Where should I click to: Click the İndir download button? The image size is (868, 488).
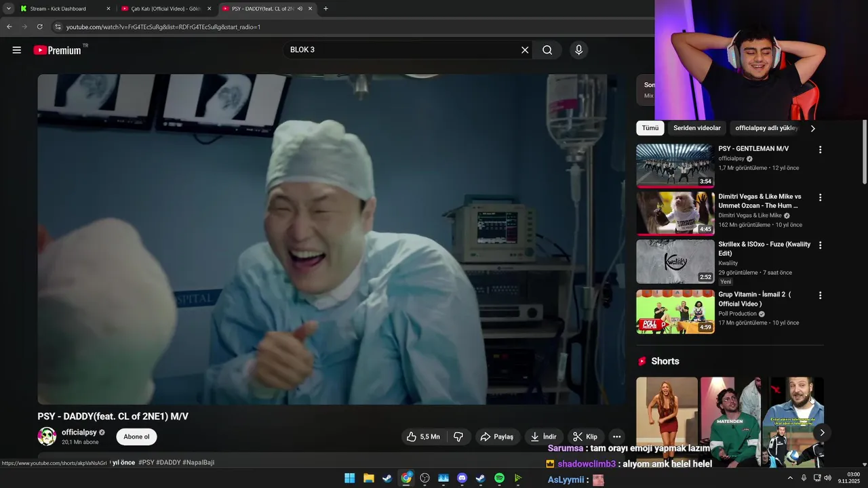[x=543, y=436]
